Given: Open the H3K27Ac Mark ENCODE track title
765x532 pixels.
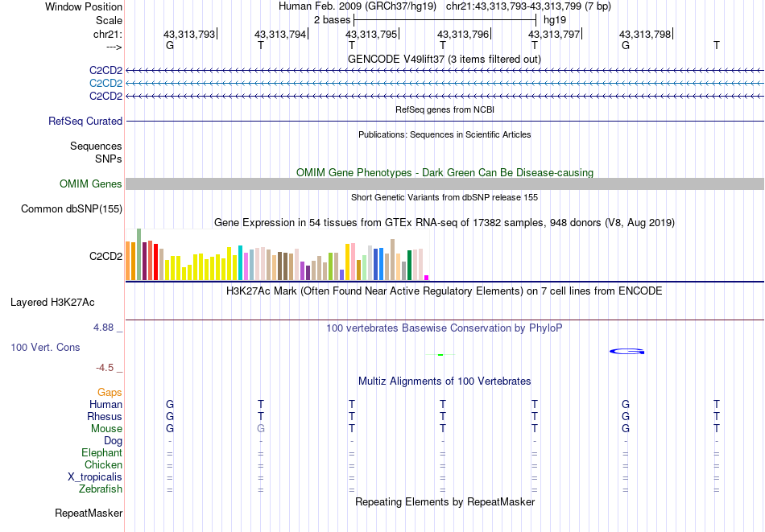Looking at the screenshot, I should click(445, 291).
